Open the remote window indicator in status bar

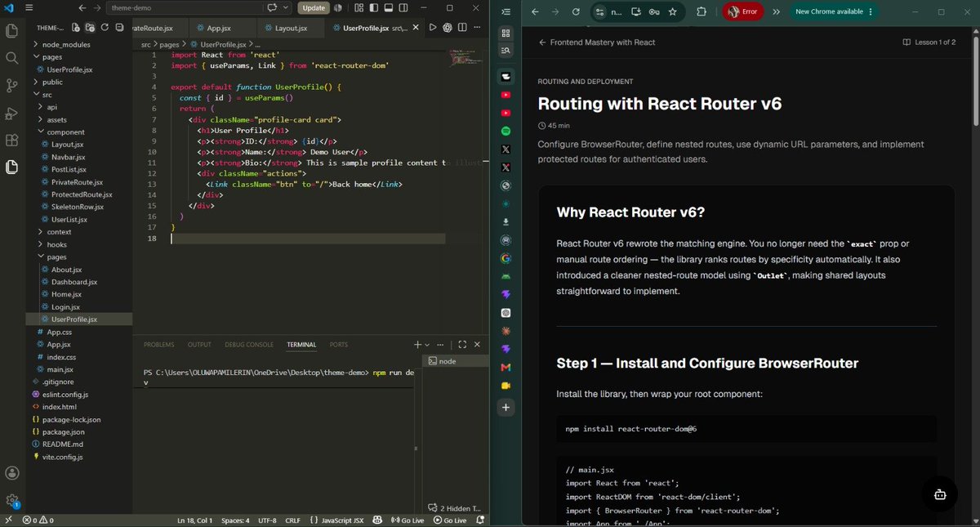10,520
